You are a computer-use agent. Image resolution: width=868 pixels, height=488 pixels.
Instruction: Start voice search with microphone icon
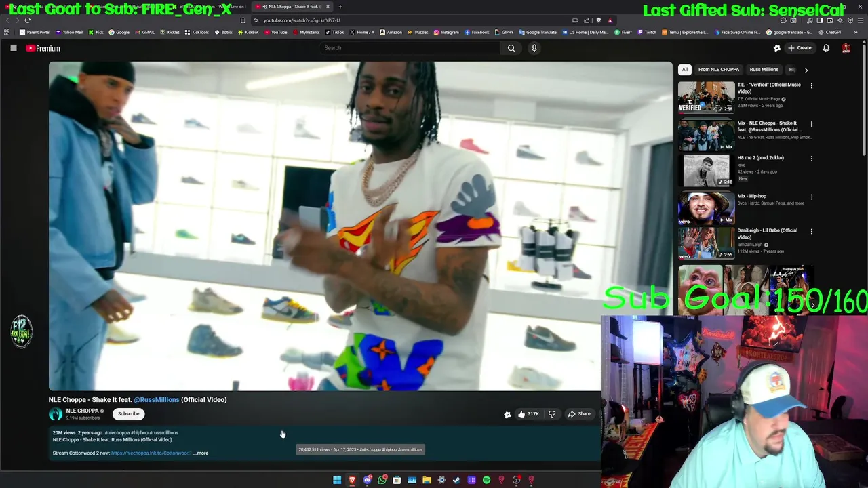(534, 48)
